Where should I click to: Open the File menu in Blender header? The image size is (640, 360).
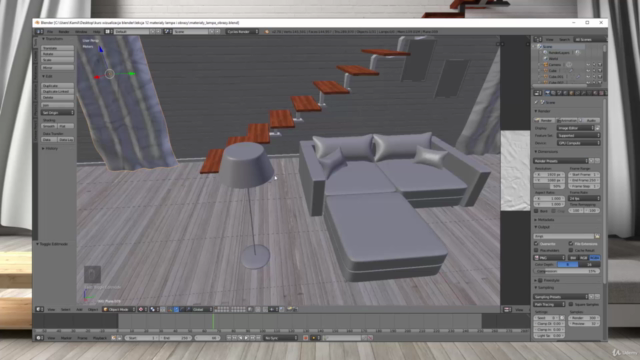click(50, 31)
